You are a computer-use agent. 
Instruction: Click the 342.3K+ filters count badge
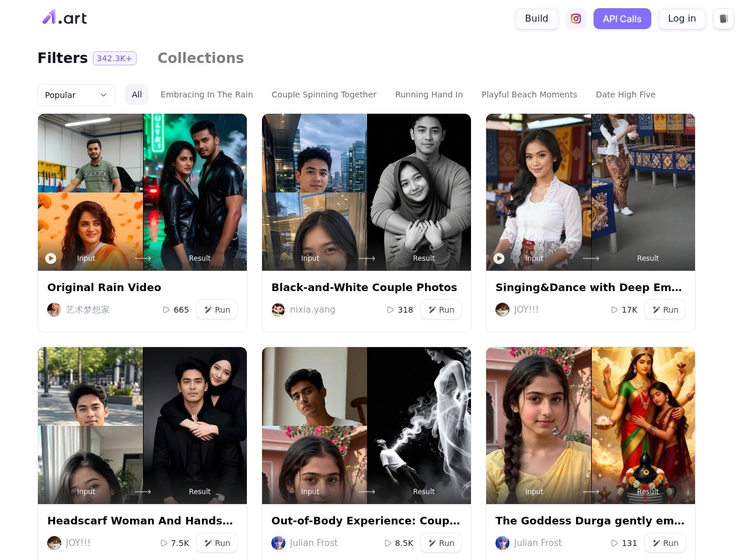[114, 58]
